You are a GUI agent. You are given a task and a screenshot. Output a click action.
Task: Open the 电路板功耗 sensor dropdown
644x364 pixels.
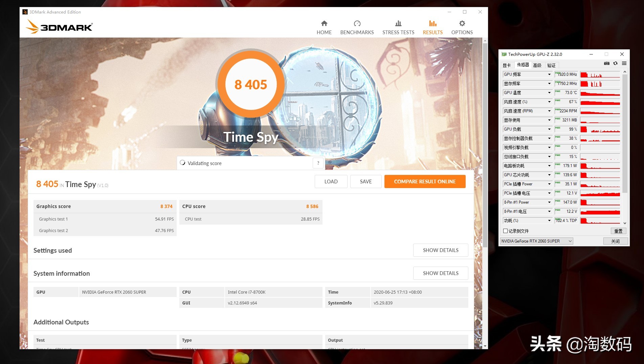pyautogui.click(x=549, y=166)
